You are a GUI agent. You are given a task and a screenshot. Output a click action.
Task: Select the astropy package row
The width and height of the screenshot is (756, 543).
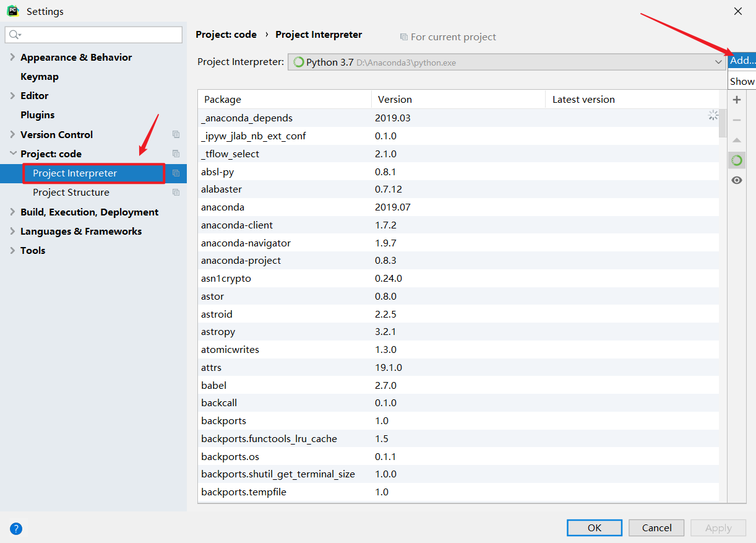(x=458, y=331)
